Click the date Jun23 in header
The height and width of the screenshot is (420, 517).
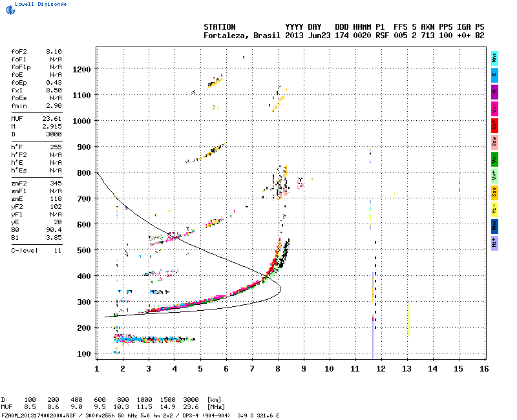point(319,36)
